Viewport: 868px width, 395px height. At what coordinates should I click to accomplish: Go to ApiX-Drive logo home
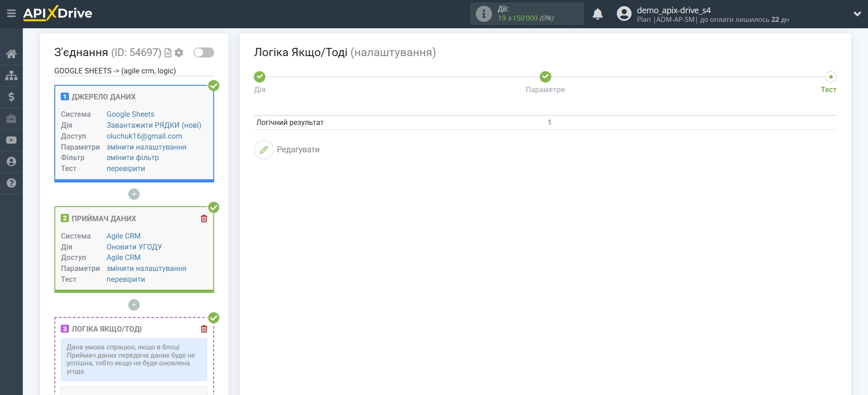(58, 13)
